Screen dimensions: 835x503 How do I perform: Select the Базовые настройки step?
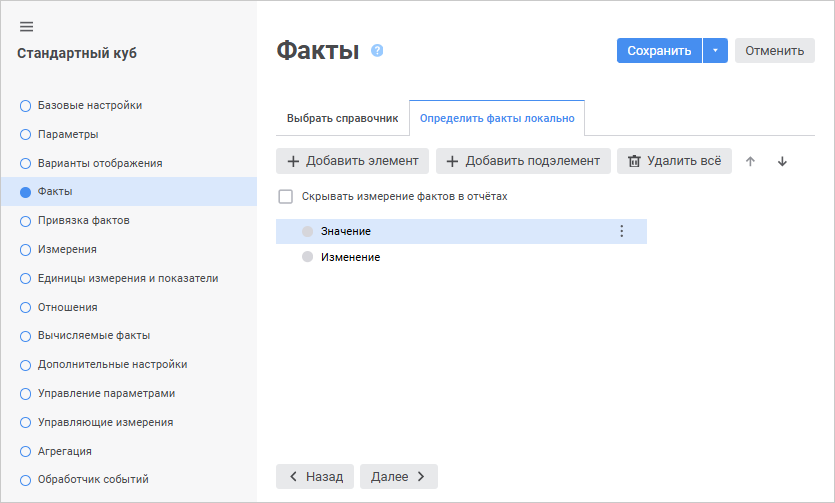[x=89, y=105]
